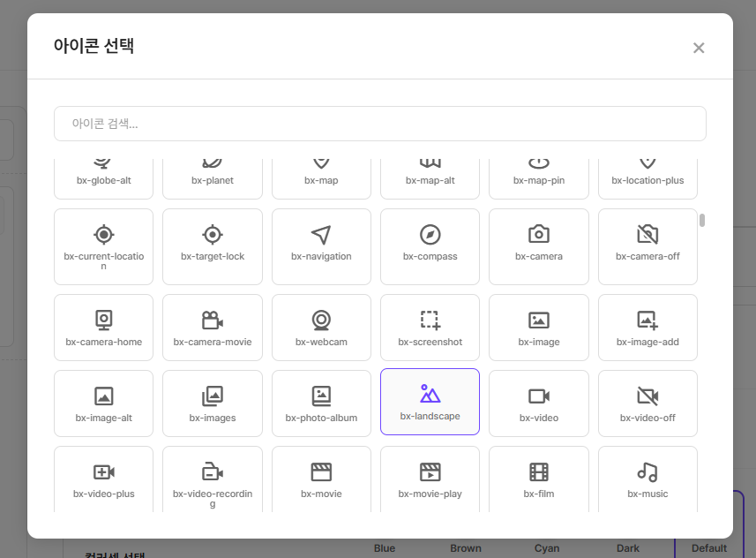This screenshot has height=558, width=756.
Task: Pick the bx-target-lock icon
Action: pyautogui.click(x=212, y=245)
